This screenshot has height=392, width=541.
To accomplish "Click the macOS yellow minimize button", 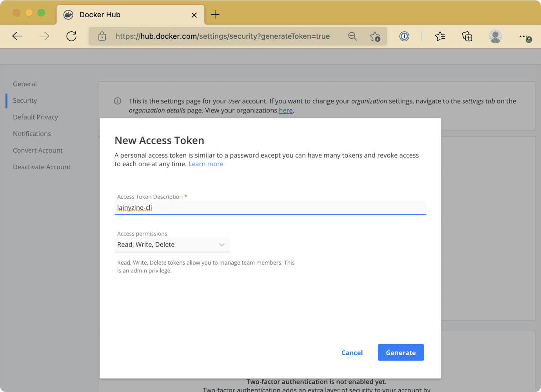I will [29, 13].
